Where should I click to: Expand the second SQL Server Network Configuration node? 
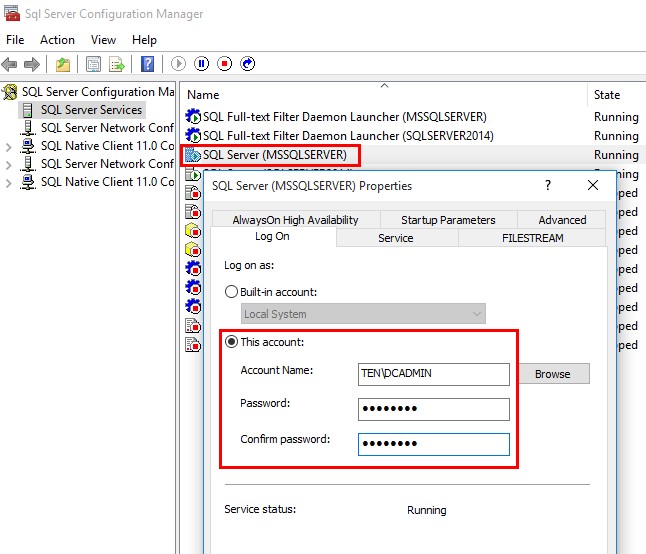pyautogui.click(x=8, y=165)
